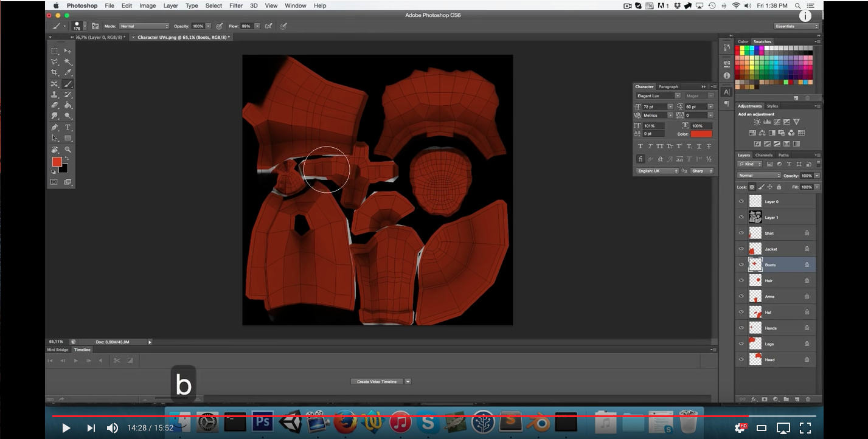
Task: Toggle visibility of the Boots layer
Action: click(x=741, y=264)
